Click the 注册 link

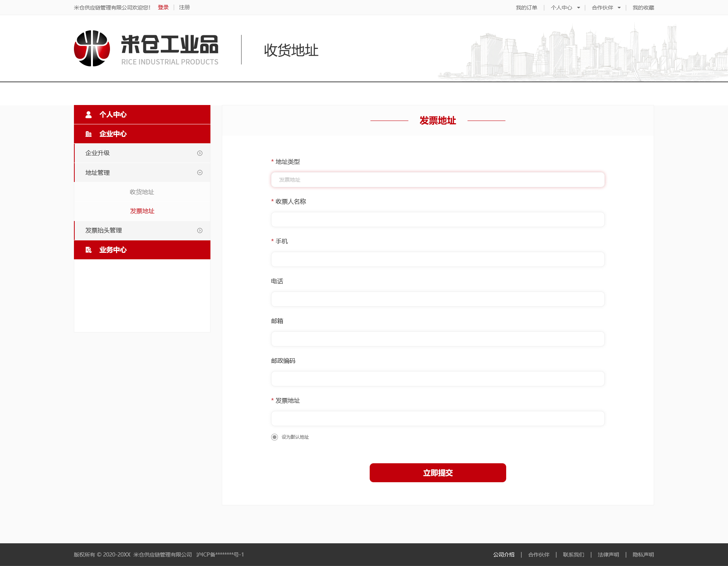[184, 7]
